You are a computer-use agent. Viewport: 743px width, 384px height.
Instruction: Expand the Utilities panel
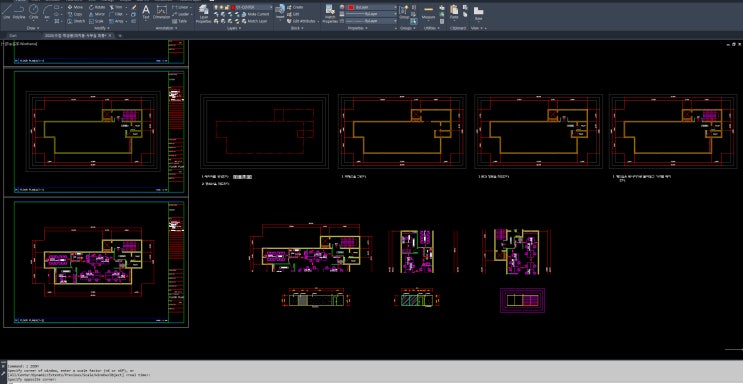pos(431,28)
